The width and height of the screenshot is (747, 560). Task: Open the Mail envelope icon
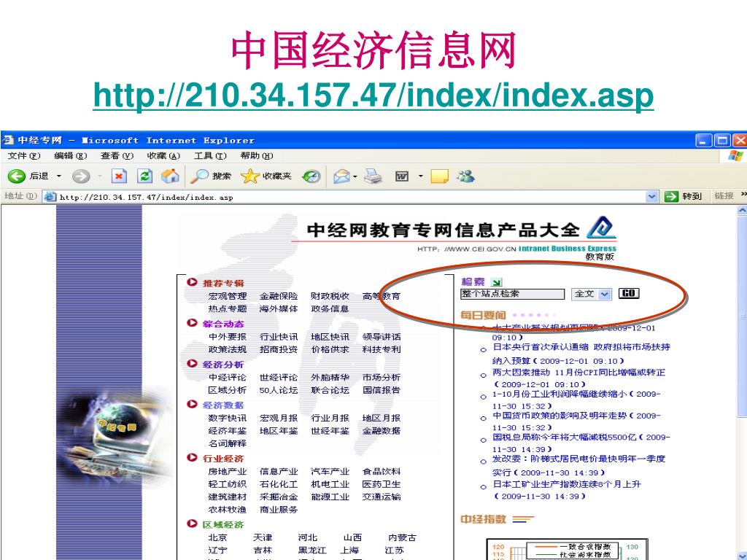pyautogui.click(x=341, y=176)
